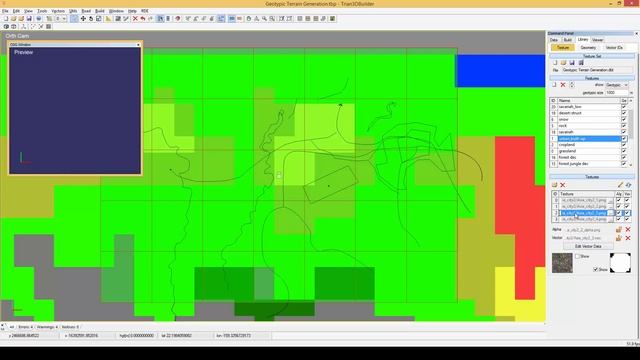Click the texture preview thumbnail image

pyautogui.click(x=562, y=263)
